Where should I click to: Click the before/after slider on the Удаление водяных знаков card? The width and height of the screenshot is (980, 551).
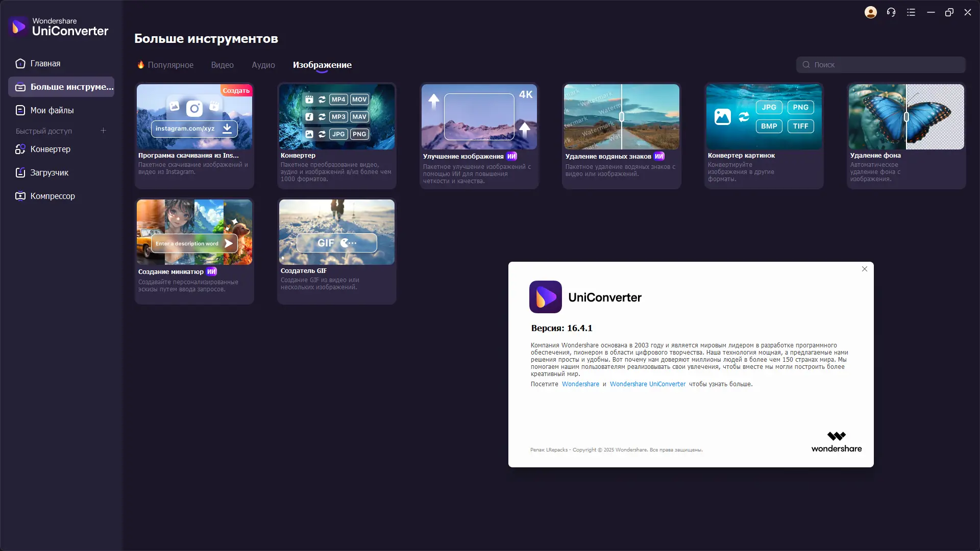(x=622, y=117)
